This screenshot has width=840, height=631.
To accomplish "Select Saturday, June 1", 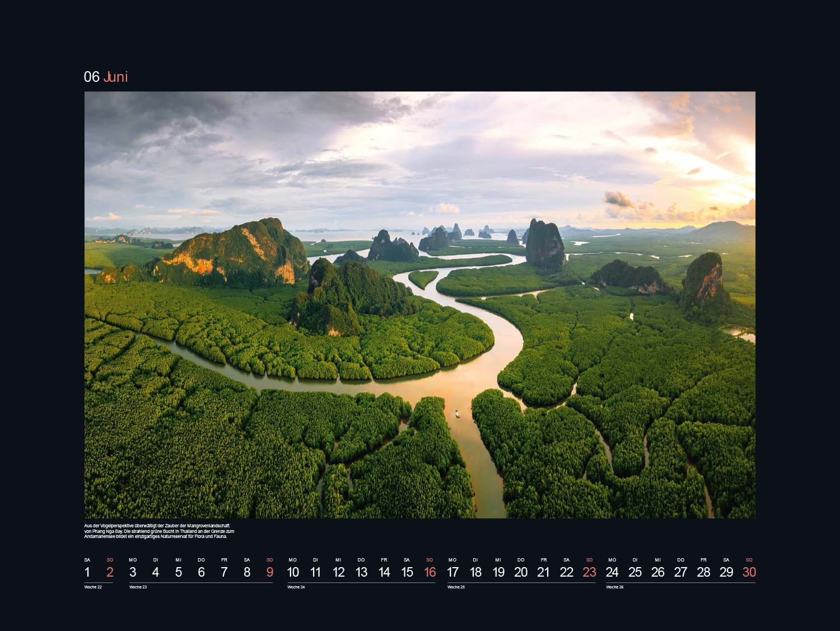I will point(87,572).
